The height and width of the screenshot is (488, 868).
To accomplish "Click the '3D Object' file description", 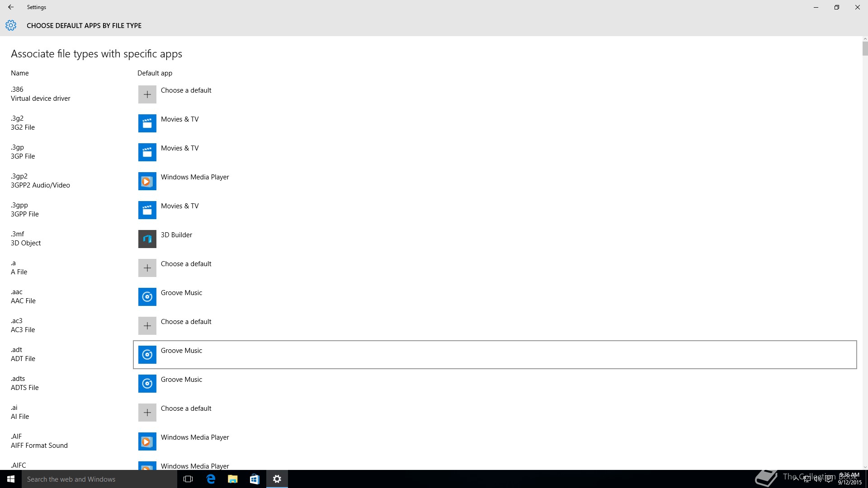I will coord(26,243).
